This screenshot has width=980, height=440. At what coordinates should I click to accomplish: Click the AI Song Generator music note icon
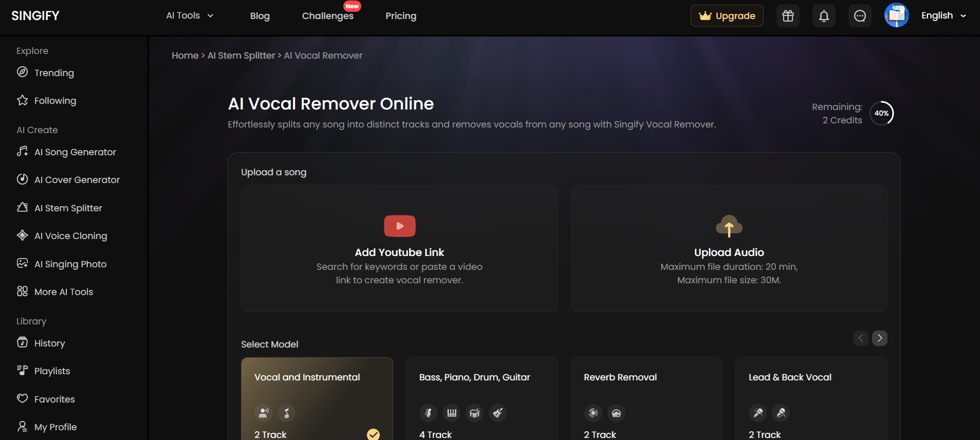(22, 151)
